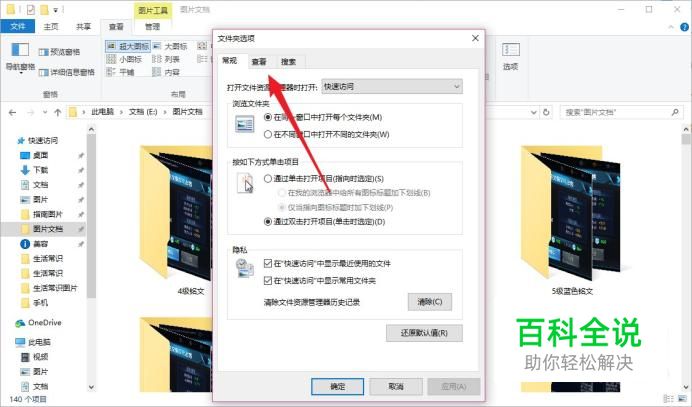Click the back navigation arrow
This screenshot has width=692, height=407.
(12, 113)
